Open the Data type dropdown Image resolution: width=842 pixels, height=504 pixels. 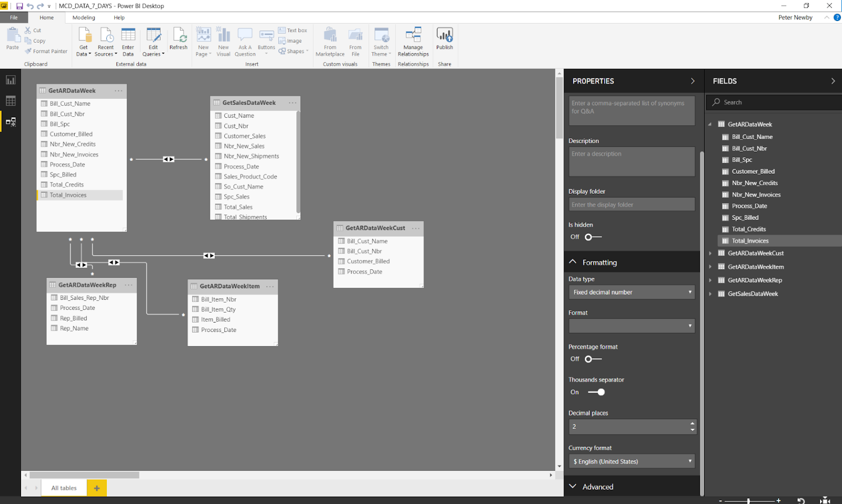[631, 292]
